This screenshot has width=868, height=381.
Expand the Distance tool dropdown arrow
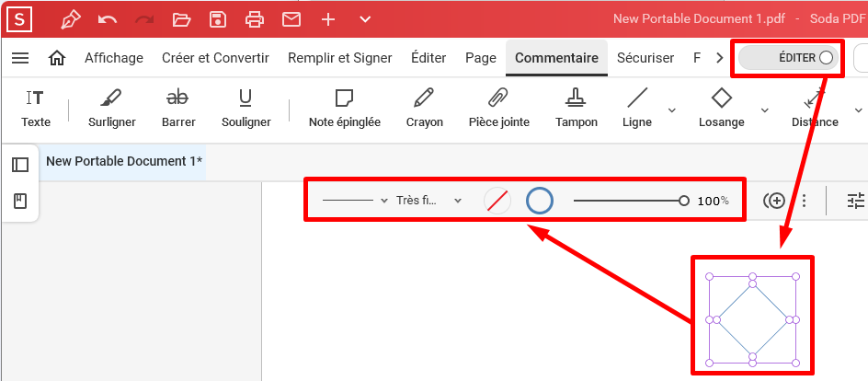click(x=859, y=110)
